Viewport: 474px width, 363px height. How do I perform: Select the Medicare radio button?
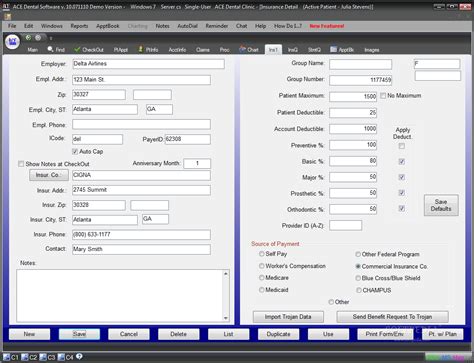point(262,278)
